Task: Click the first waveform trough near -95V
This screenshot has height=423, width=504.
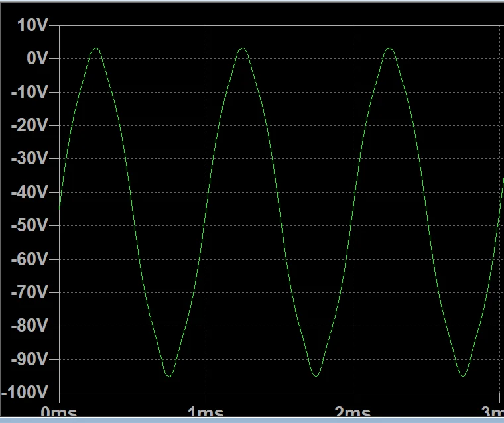Action: tap(169, 376)
